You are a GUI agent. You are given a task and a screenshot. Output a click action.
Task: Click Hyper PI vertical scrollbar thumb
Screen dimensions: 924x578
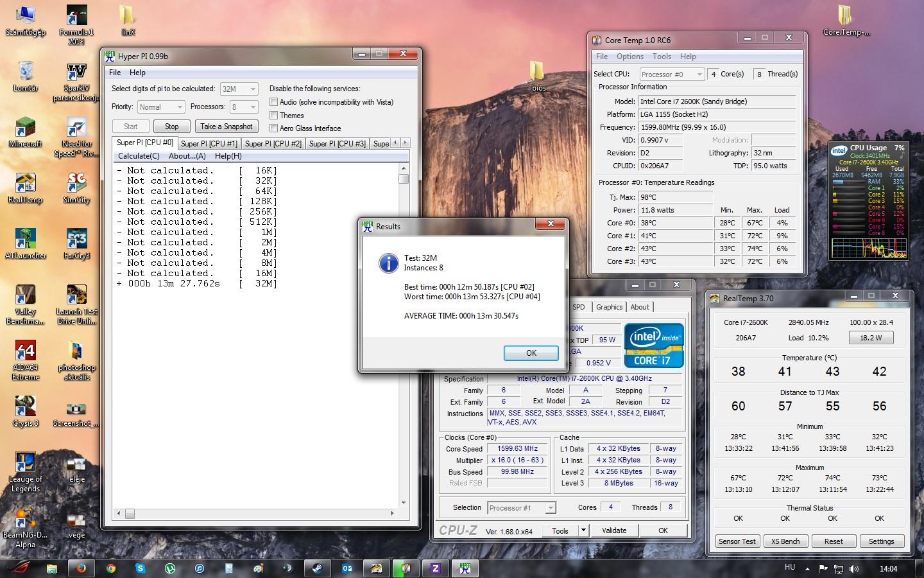click(x=404, y=179)
